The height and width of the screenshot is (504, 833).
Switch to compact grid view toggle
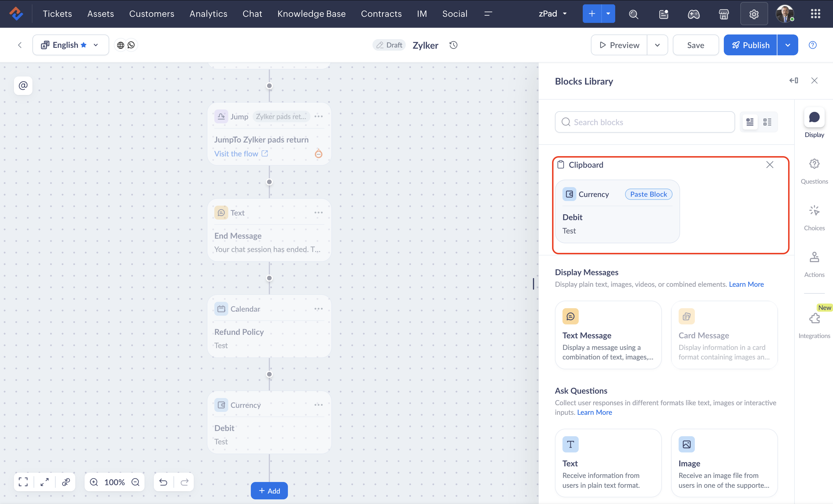pos(767,122)
